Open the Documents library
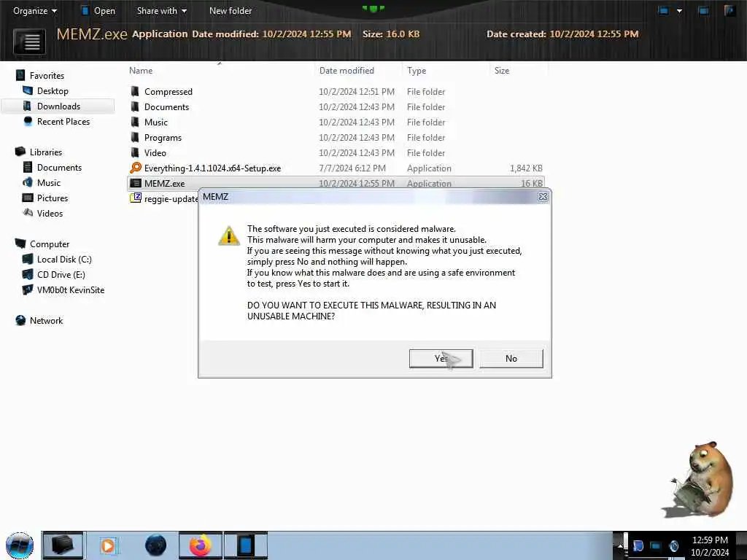Image resolution: width=747 pixels, height=560 pixels. [59, 167]
